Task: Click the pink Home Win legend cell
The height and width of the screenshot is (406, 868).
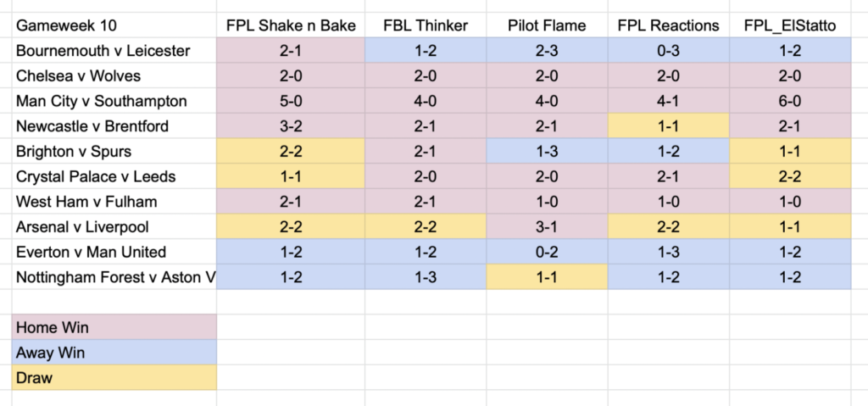Action: 114,327
